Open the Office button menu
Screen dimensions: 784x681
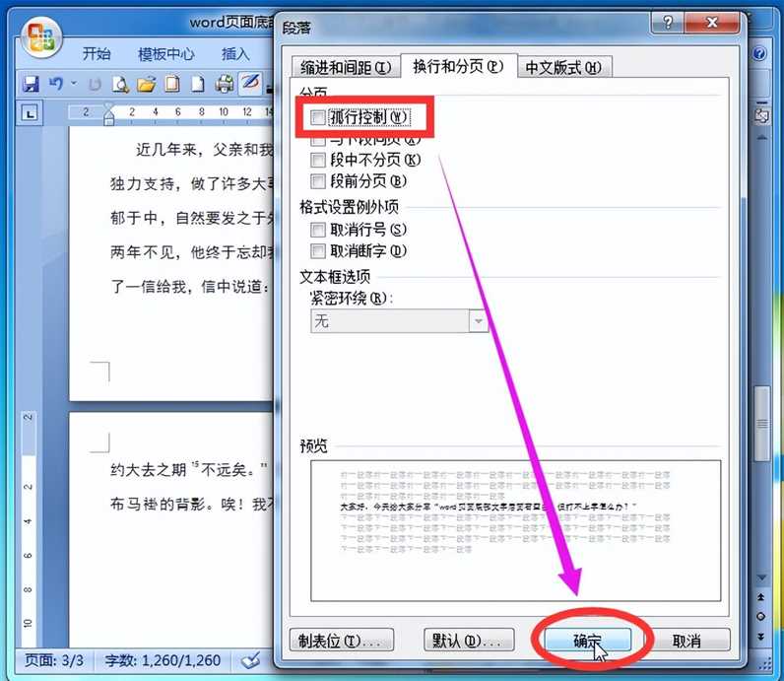[41, 39]
